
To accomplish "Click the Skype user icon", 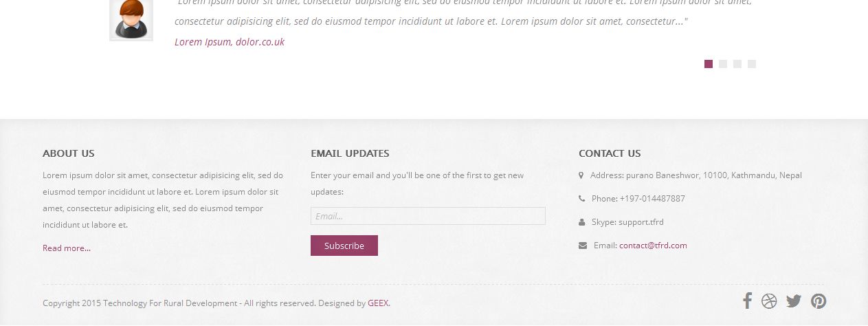I will 582,222.
